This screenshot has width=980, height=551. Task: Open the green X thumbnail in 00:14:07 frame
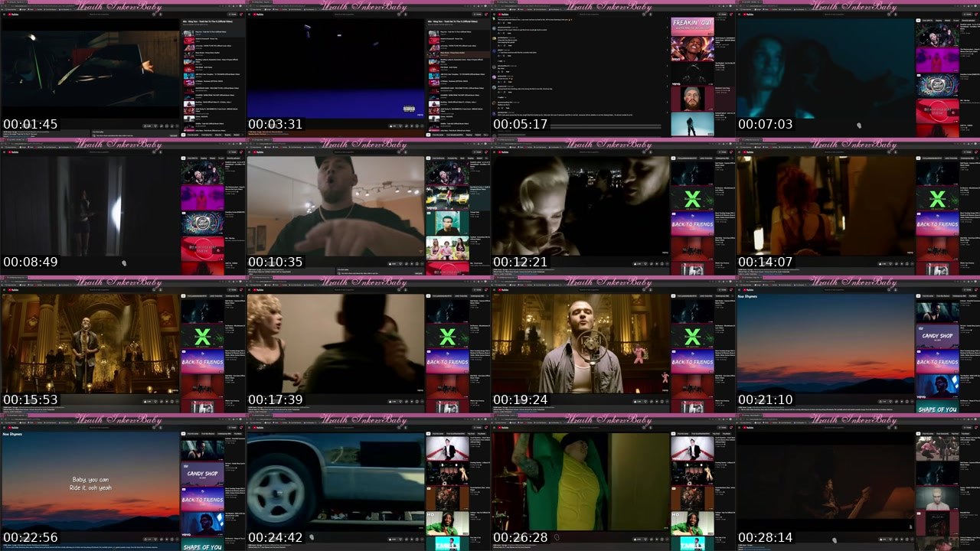point(937,199)
